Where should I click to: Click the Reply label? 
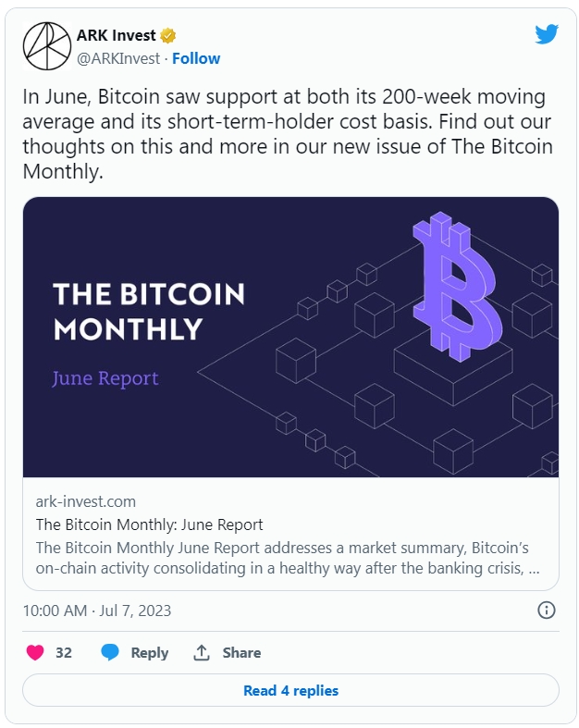[150, 653]
